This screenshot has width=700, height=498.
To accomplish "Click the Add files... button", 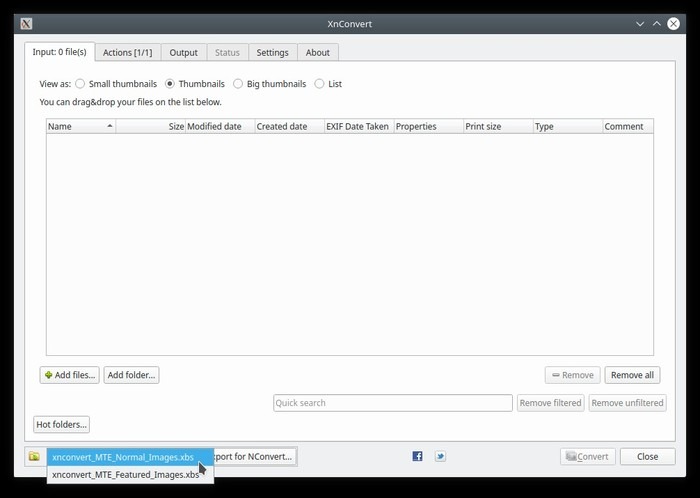I will tap(70, 375).
